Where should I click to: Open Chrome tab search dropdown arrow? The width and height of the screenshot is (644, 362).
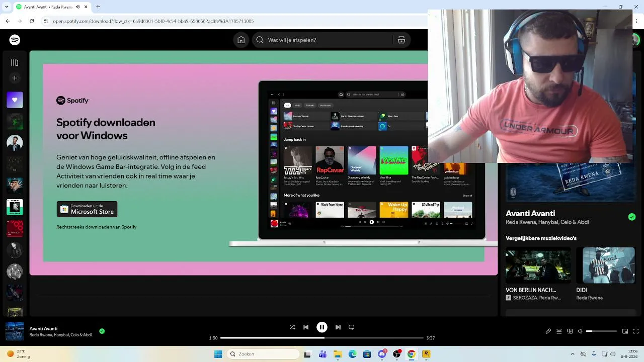(6, 7)
